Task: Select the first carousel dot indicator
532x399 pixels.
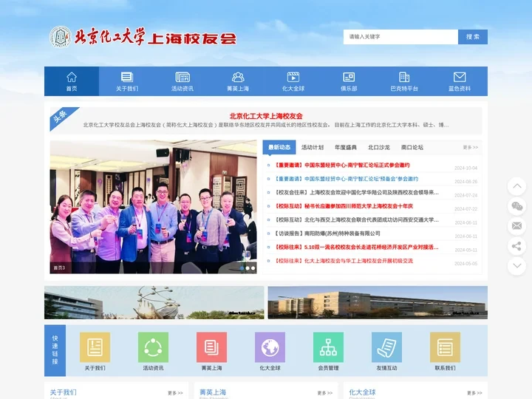Action: pyautogui.click(x=242, y=268)
